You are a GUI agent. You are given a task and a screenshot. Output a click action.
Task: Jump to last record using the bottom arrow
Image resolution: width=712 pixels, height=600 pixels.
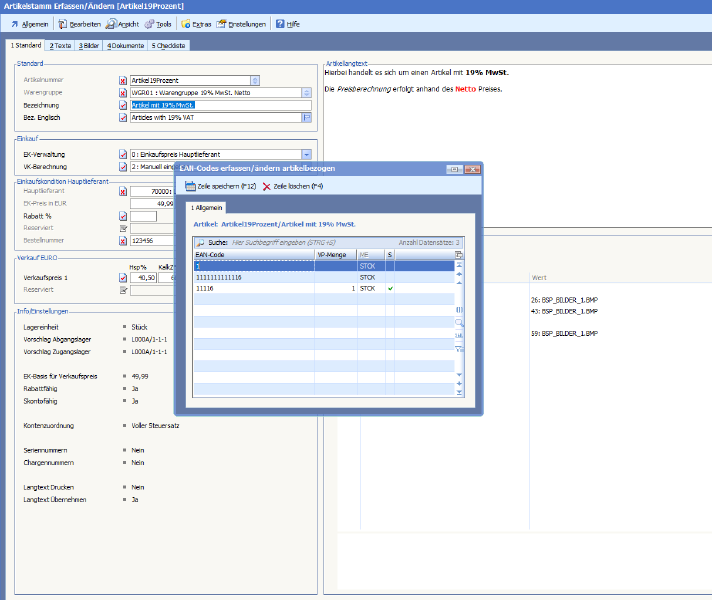[x=459, y=392]
